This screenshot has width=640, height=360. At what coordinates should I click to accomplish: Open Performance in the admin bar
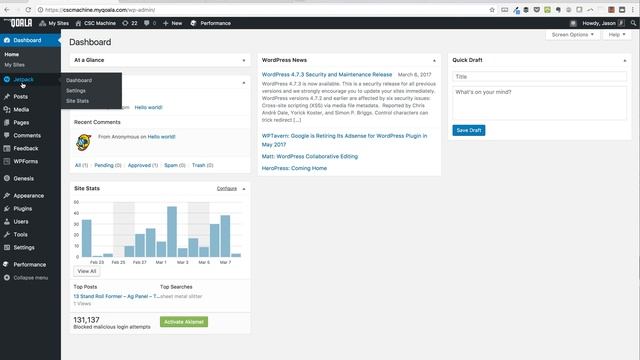tap(211, 23)
